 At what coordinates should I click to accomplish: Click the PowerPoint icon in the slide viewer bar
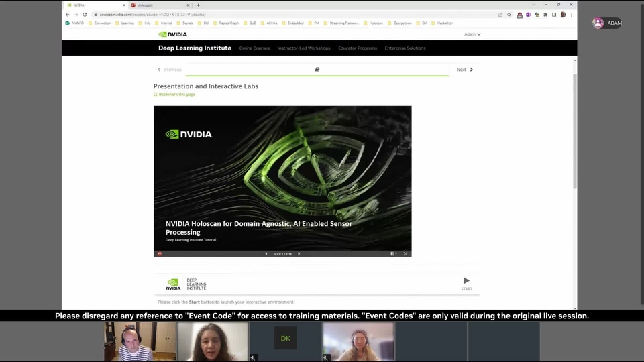click(159, 254)
